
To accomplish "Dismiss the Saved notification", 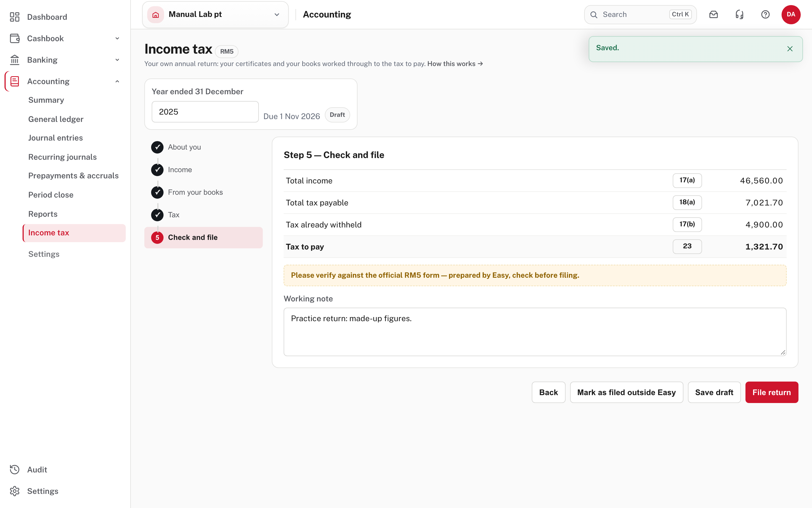I will click(790, 49).
